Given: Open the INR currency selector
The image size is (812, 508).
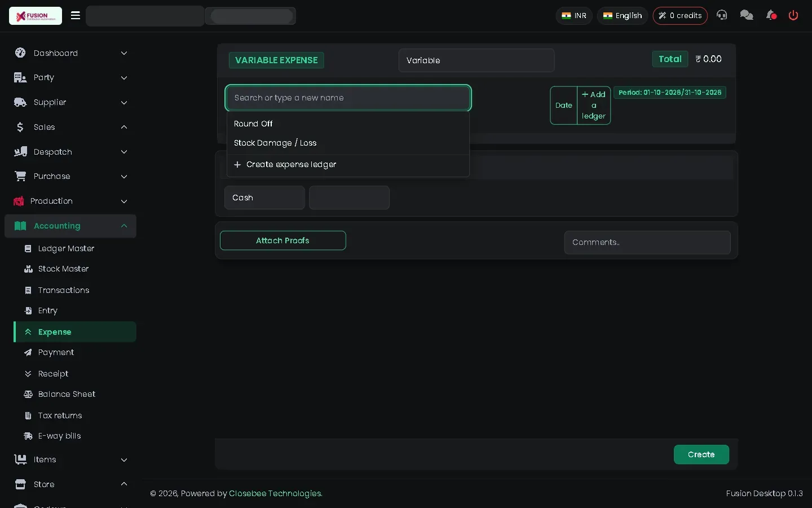Looking at the screenshot, I should click(x=574, y=15).
